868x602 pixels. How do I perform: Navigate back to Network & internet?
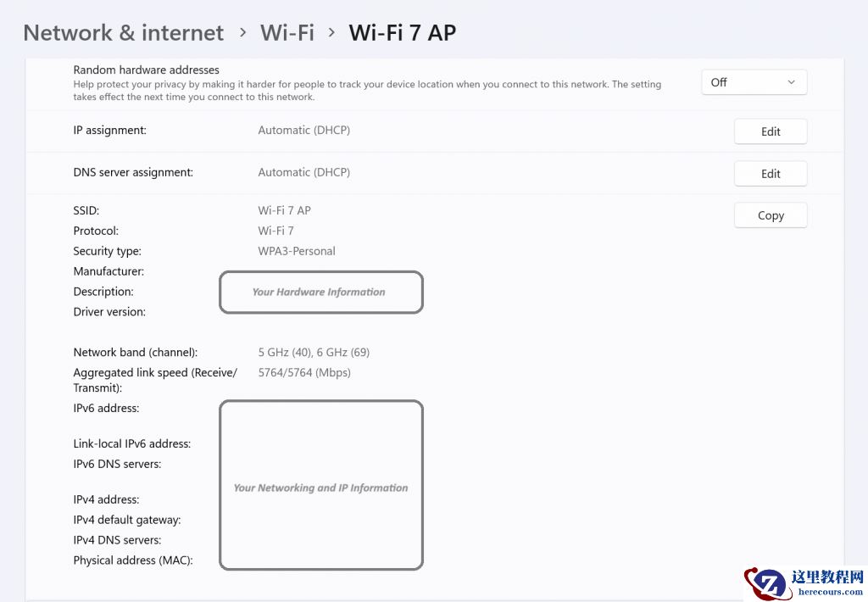(122, 32)
